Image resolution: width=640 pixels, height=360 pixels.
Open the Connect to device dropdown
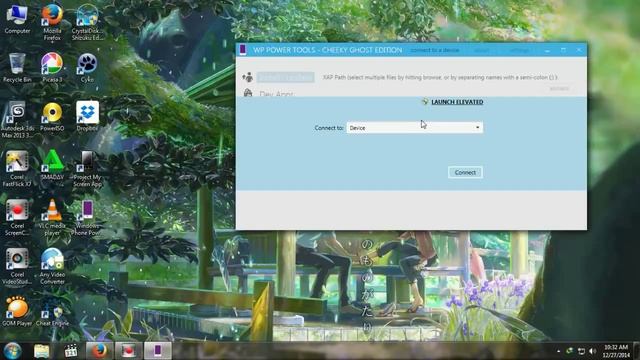414,128
